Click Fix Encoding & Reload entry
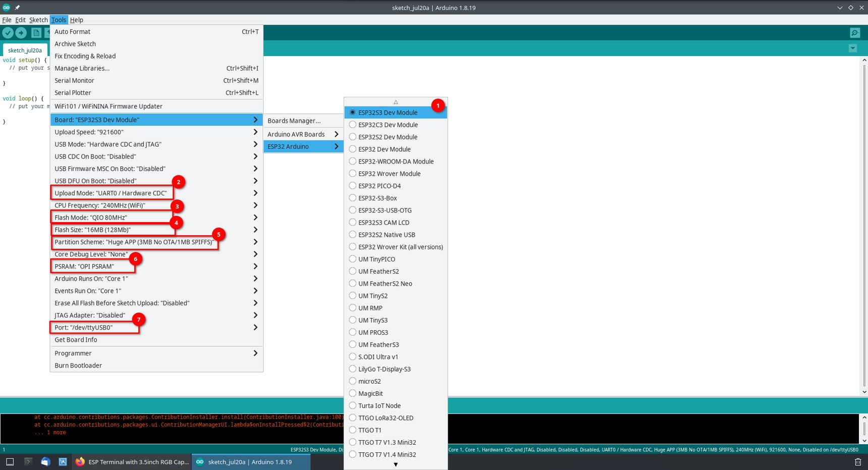Screen dimensions: 868x470 [156, 56]
